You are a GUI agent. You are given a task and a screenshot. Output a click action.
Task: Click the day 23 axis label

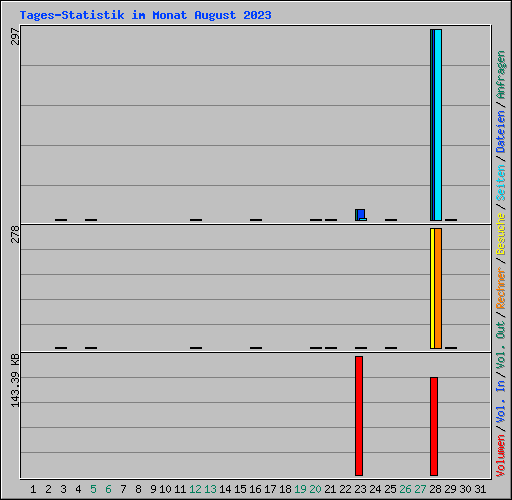360,489
